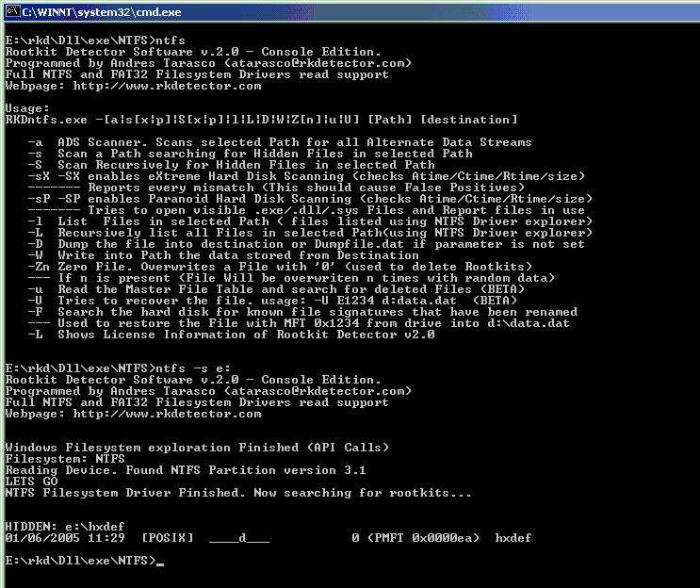Click the "HIDDEN: e:\hxdef" result line
700x588 pixels.
52,527
